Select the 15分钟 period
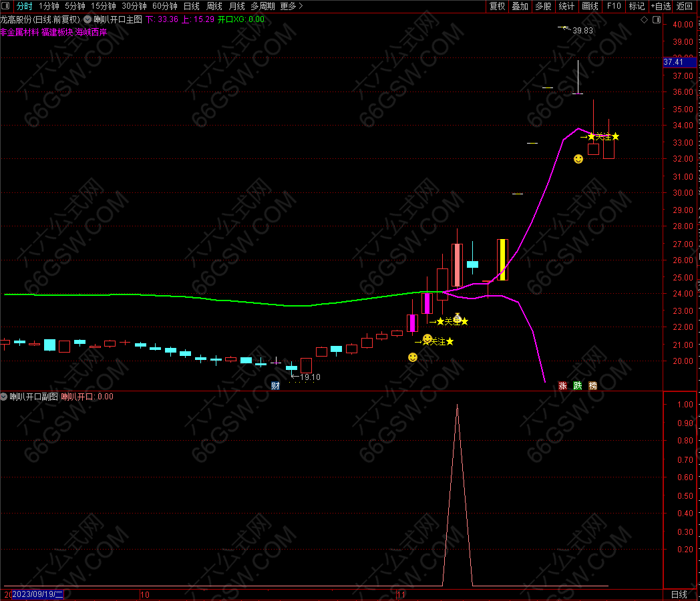 point(104,6)
